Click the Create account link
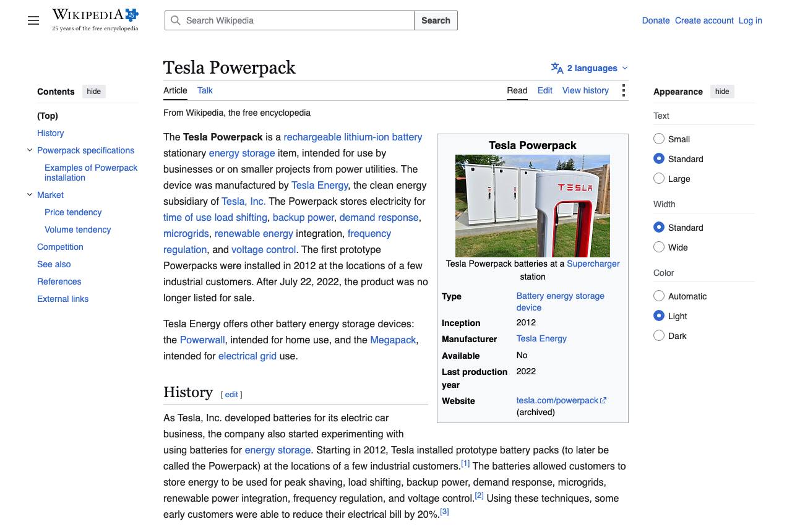This screenshot has height=532, width=792. pos(704,20)
